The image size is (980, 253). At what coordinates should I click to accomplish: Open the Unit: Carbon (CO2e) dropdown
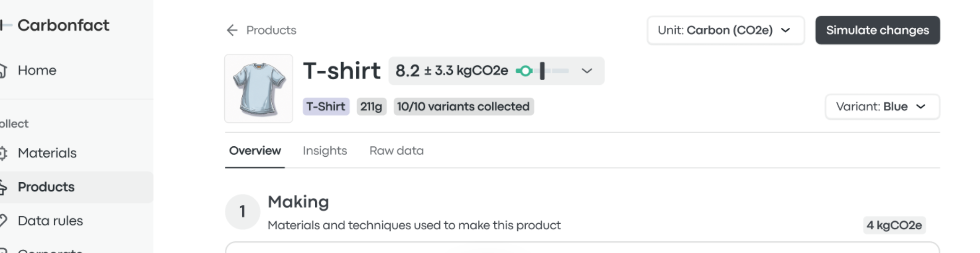point(726,30)
